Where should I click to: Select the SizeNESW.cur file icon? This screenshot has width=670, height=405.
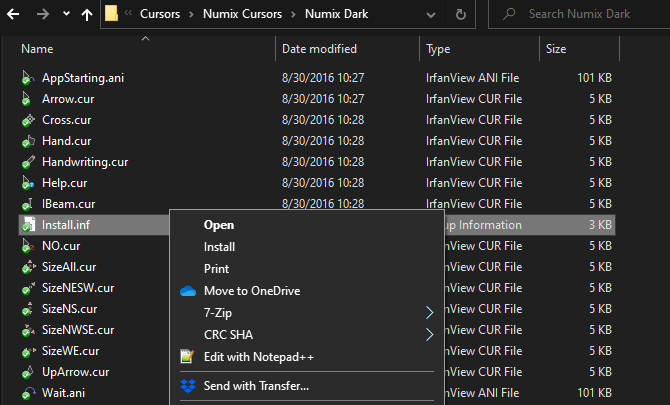28,288
